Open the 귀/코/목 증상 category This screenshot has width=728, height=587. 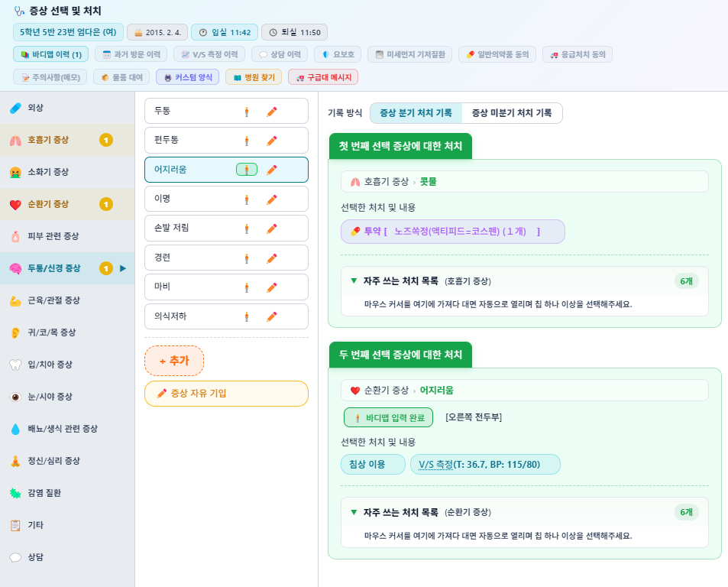[67, 332]
